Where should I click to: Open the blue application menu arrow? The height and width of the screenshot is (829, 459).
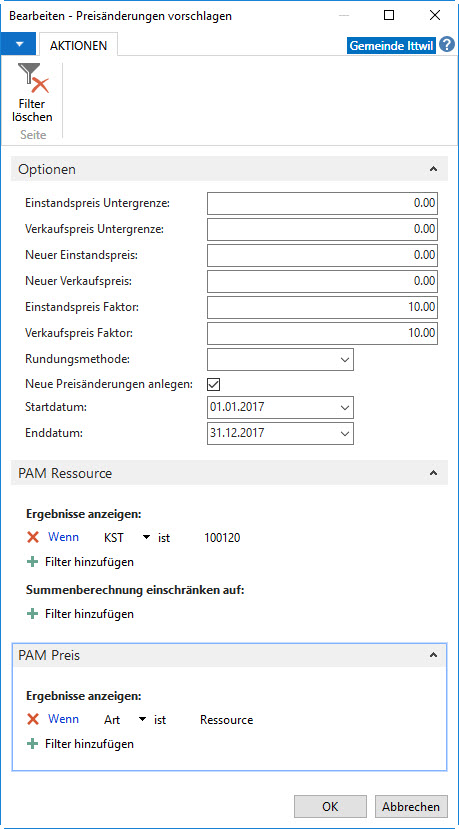19,44
